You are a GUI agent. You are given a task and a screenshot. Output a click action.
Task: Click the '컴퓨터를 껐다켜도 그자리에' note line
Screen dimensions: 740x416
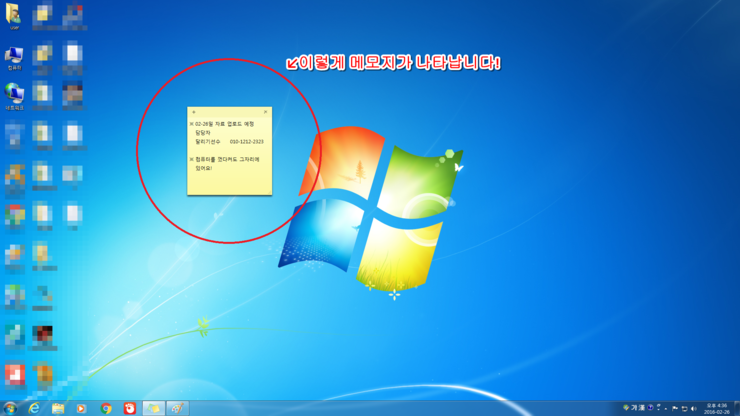pyautogui.click(x=227, y=159)
